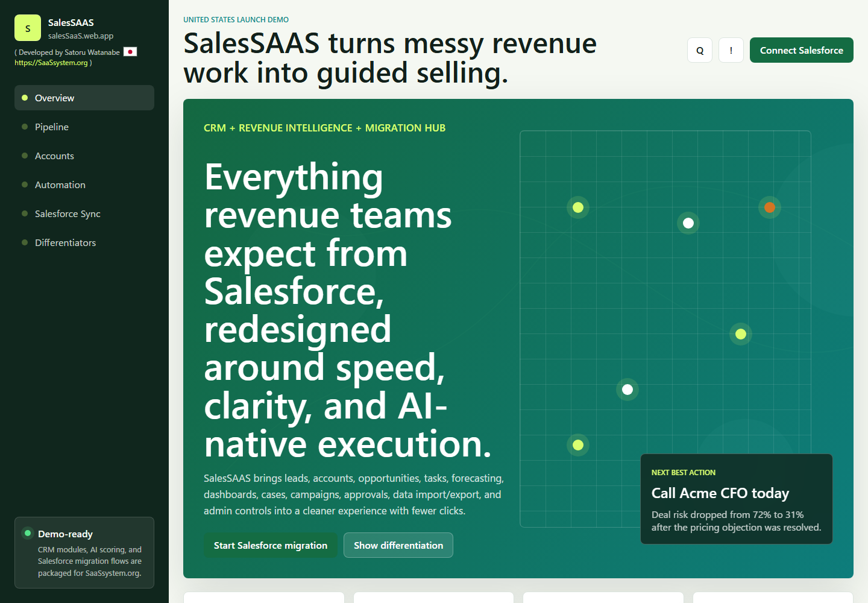Click the SalesSAAS "S" logo icon
This screenshot has width=868, height=603.
pos(28,28)
